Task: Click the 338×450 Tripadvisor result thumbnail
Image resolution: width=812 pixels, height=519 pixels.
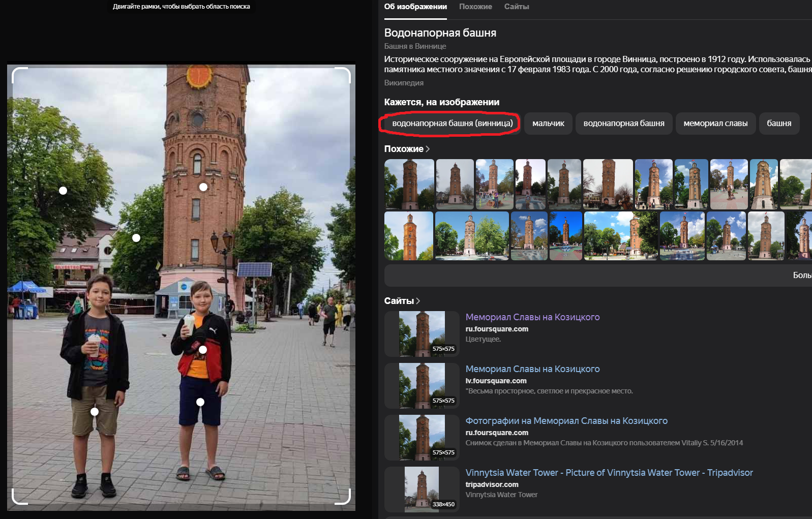Action: pyautogui.click(x=422, y=489)
